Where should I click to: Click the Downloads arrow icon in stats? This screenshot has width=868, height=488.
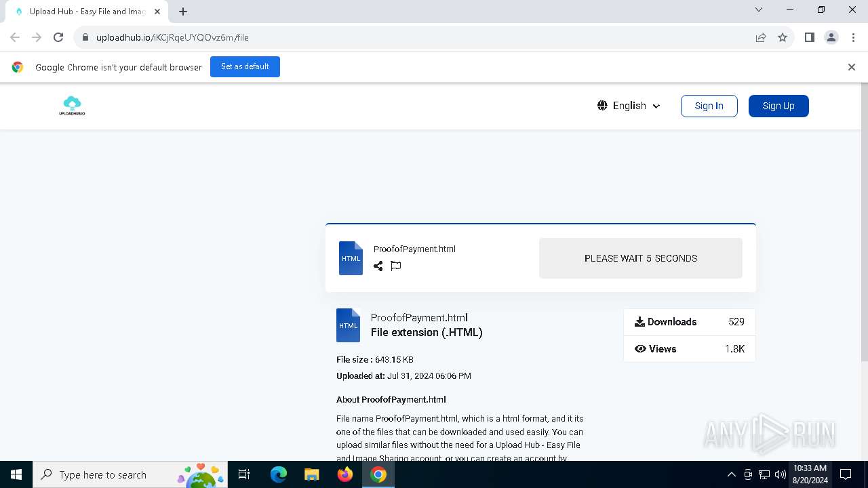point(639,322)
